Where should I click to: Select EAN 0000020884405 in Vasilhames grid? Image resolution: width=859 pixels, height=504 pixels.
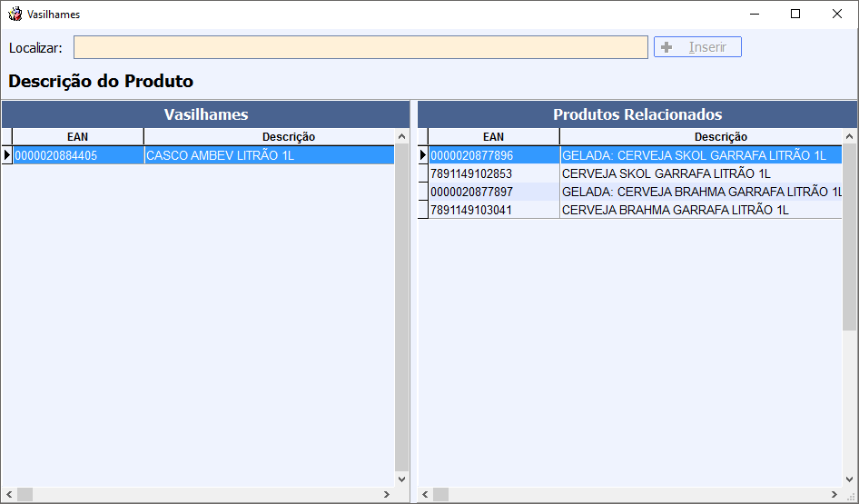coord(78,155)
